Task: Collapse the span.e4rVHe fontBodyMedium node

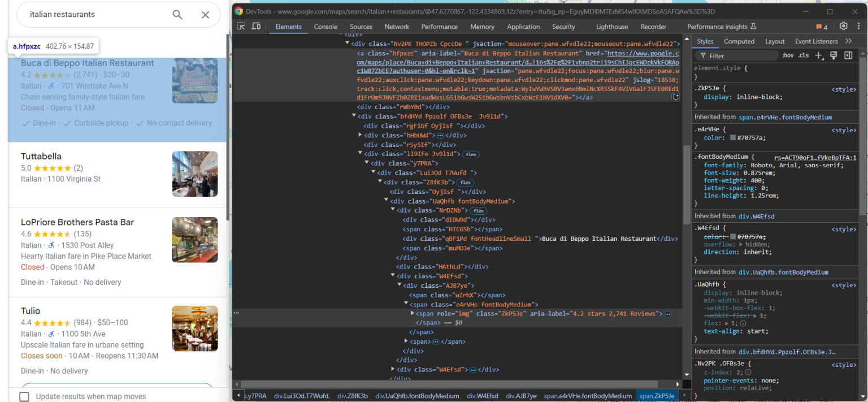Action: 406,304
